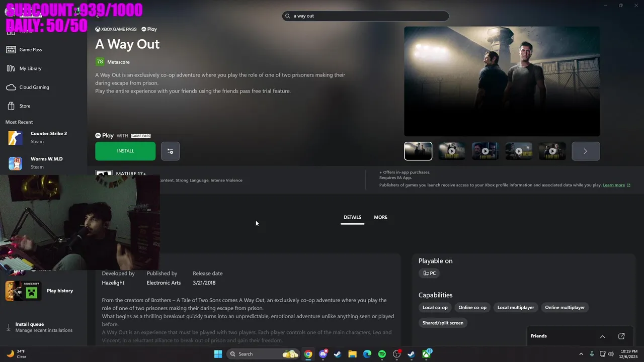
Task: Open Play history
Action: point(44,291)
